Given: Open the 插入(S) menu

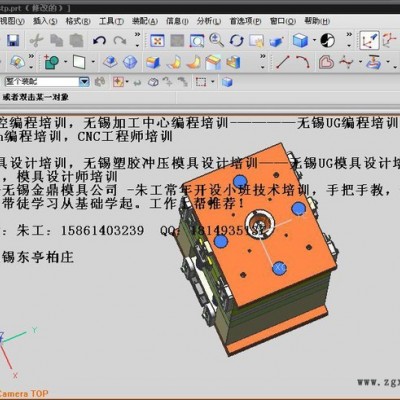Looking at the screenshot, I should pos(45,21).
